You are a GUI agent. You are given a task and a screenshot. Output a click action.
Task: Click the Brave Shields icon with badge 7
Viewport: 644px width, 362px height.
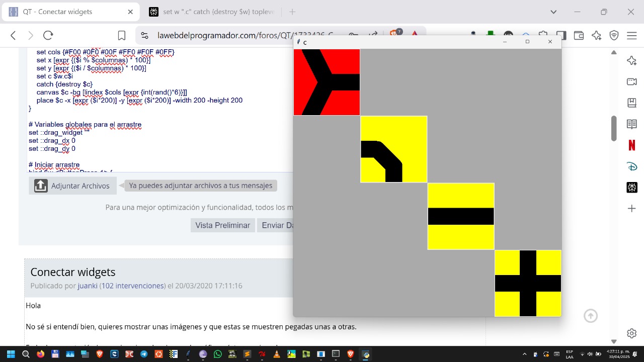(396, 34)
